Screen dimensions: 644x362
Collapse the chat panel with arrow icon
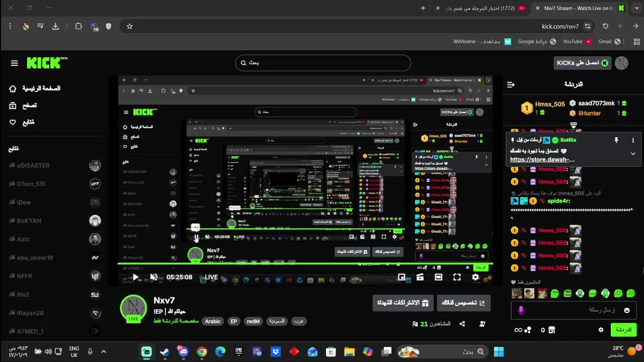click(x=511, y=84)
